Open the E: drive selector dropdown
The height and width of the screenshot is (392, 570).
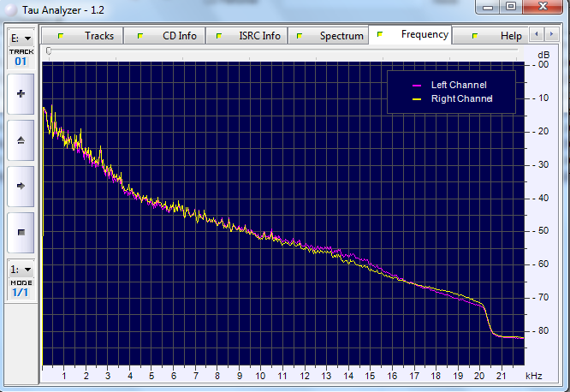click(21, 39)
